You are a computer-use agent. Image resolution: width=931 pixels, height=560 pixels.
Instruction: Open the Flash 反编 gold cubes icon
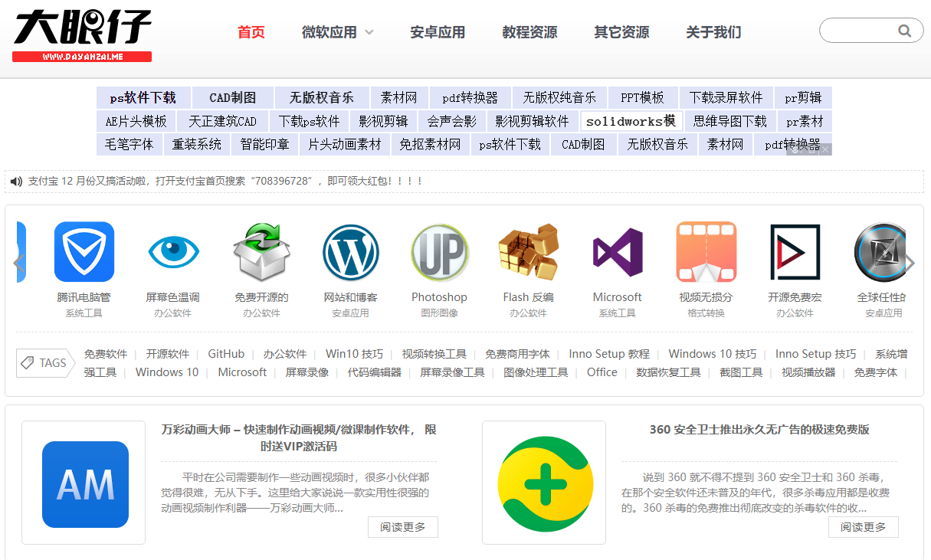(x=529, y=252)
